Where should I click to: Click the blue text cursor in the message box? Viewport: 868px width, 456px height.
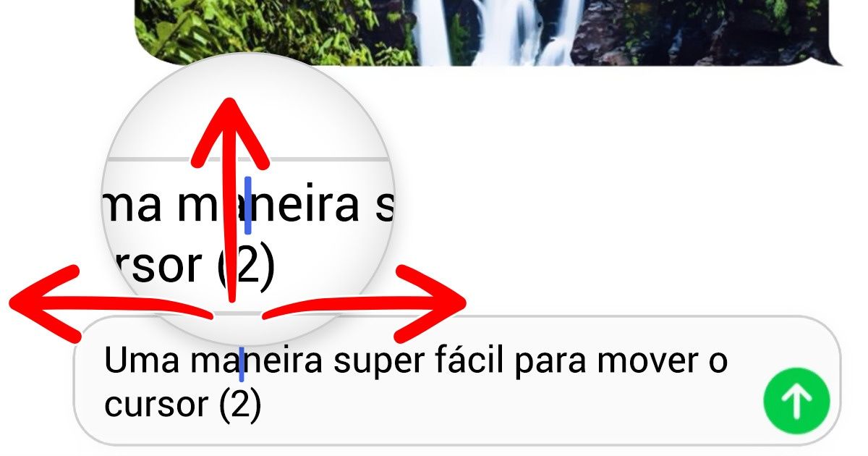(x=241, y=363)
